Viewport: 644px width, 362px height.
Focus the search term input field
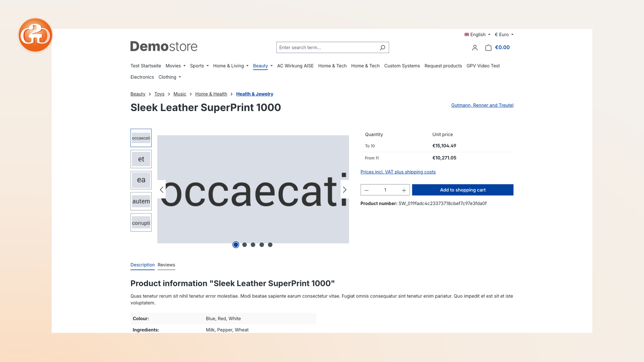click(x=327, y=48)
